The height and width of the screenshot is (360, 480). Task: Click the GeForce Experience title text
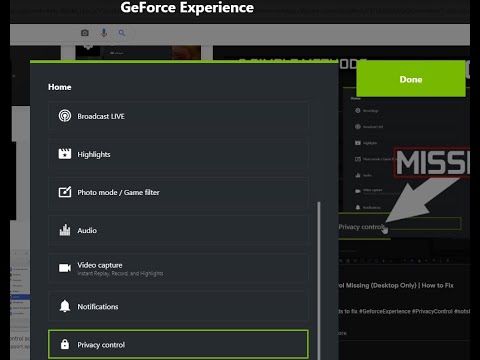point(187,7)
